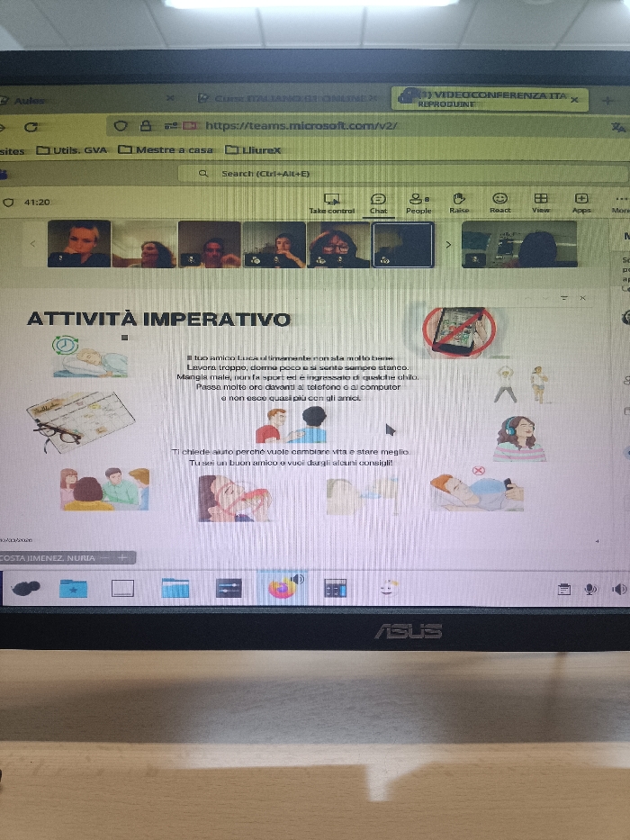The image size is (630, 840).
Task: Click the Take control button in Teams toolbar
Action: coord(331,204)
